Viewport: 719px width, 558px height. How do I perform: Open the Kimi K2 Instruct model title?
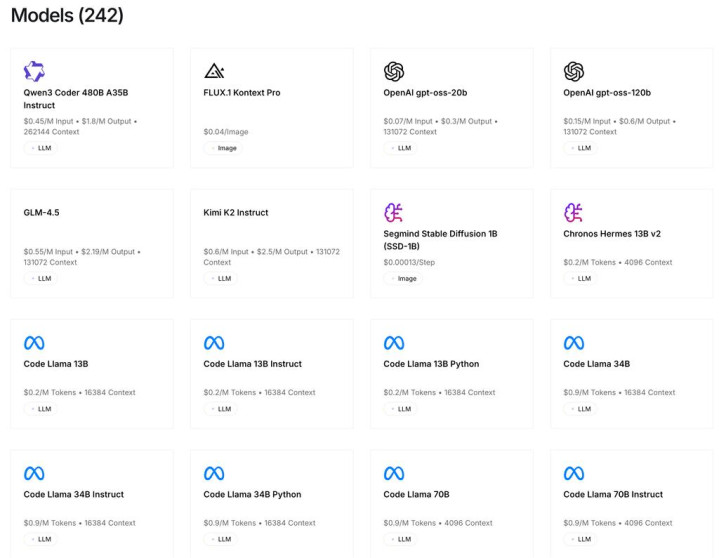click(x=236, y=213)
